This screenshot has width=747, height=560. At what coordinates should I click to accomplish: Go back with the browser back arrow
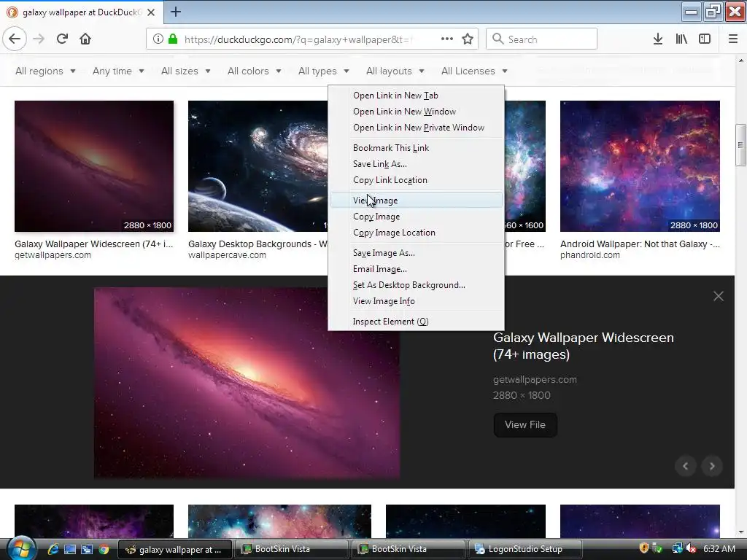click(15, 39)
